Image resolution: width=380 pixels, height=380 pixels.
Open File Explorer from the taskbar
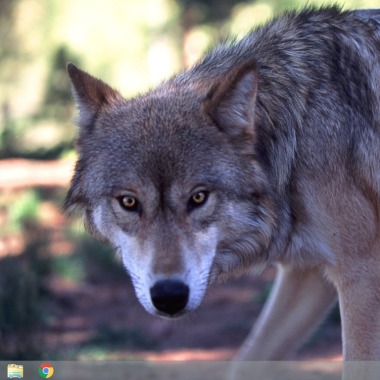point(15,371)
